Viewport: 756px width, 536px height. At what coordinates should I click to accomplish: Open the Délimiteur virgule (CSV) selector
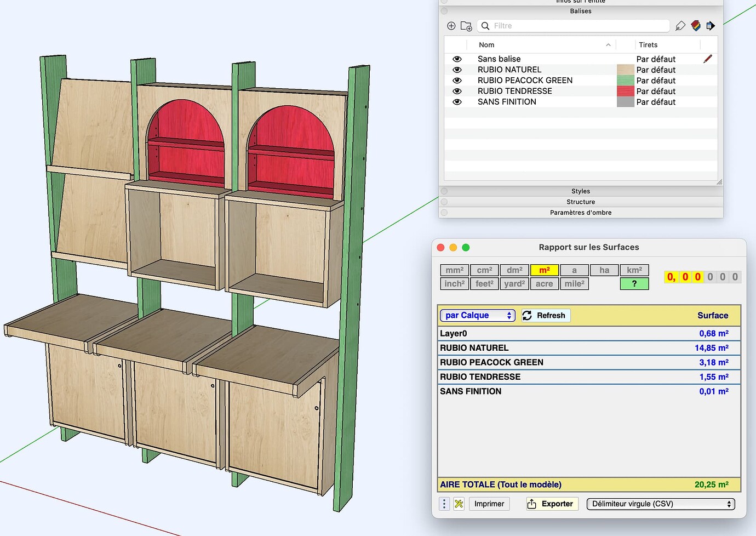click(x=660, y=504)
